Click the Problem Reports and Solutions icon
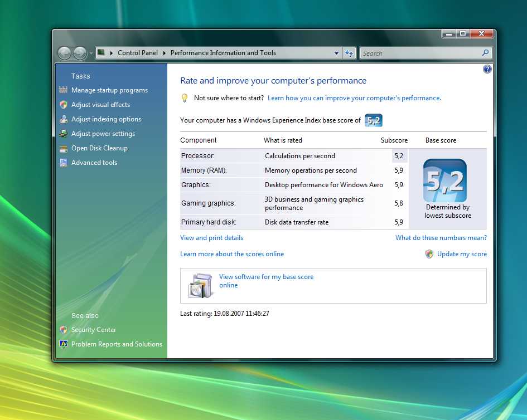Image resolution: width=527 pixels, height=420 pixels. (63, 344)
